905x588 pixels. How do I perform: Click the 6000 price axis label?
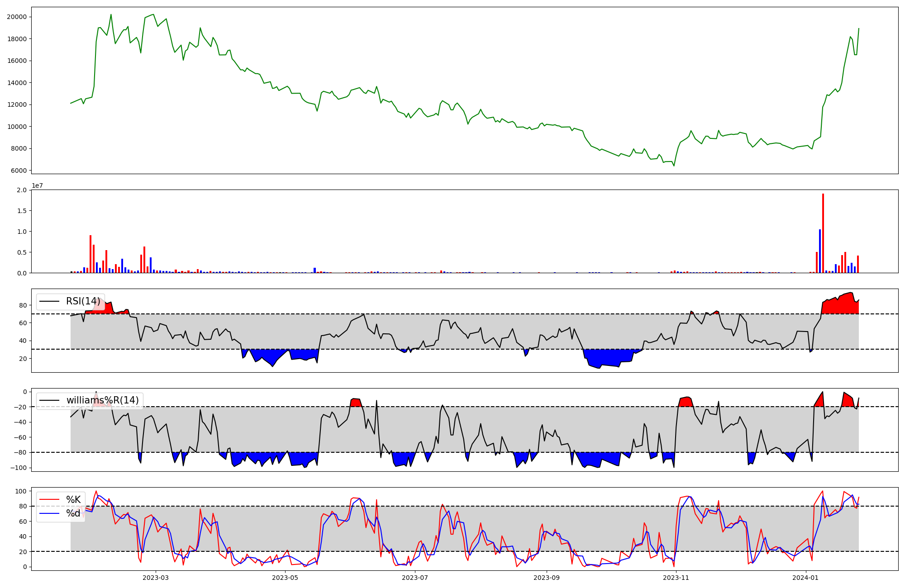pos(18,171)
